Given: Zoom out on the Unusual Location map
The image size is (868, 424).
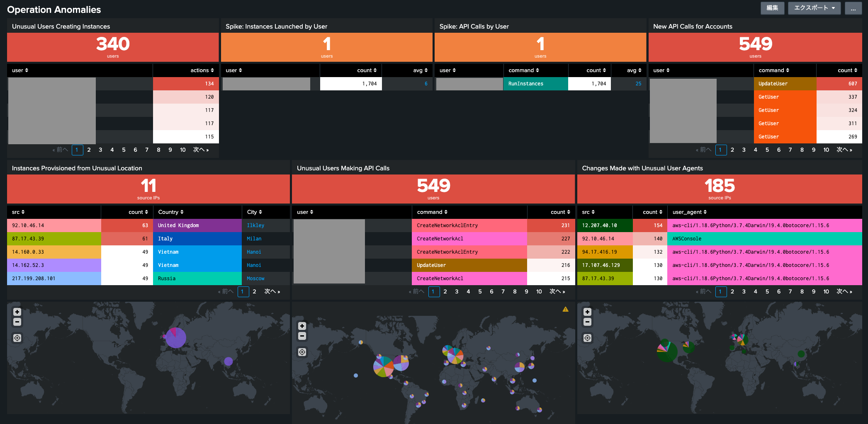Looking at the screenshot, I should click(17, 322).
